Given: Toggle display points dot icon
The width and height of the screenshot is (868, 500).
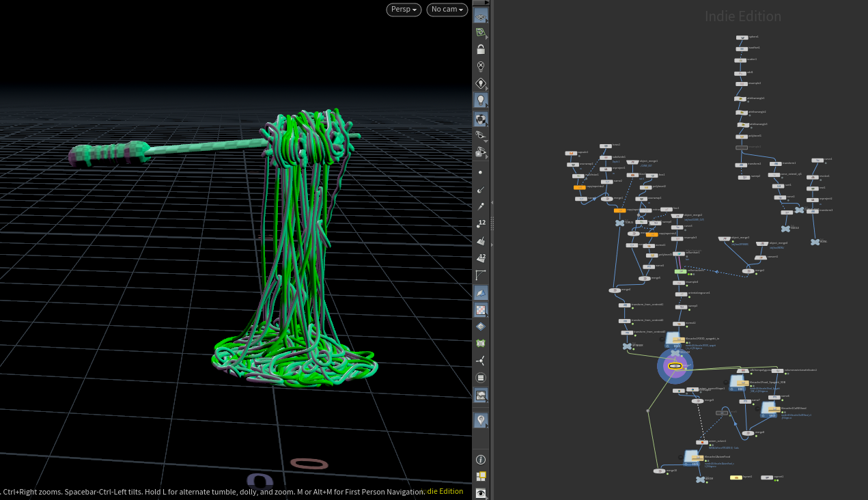Looking at the screenshot, I should pyautogui.click(x=481, y=173).
